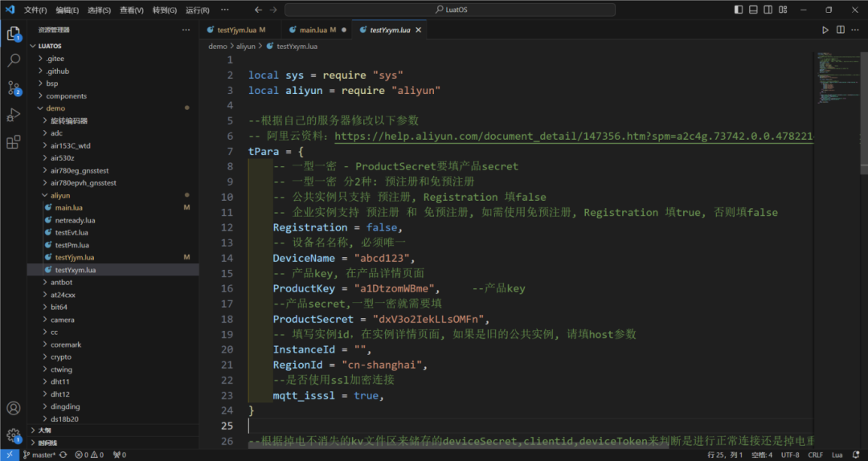Open the Manage settings gear
This screenshot has width=868, height=461.
pyautogui.click(x=14, y=435)
